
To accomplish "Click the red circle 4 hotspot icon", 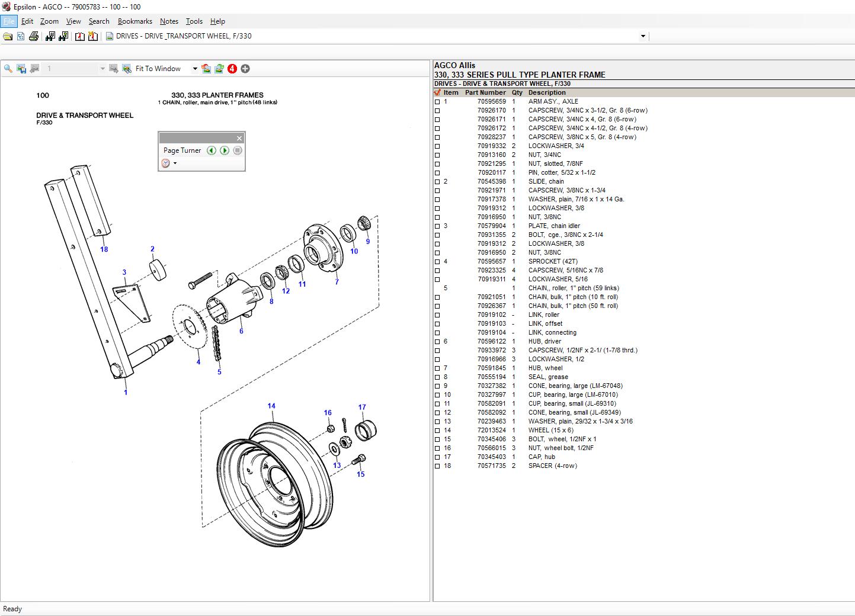I will pos(232,69).
